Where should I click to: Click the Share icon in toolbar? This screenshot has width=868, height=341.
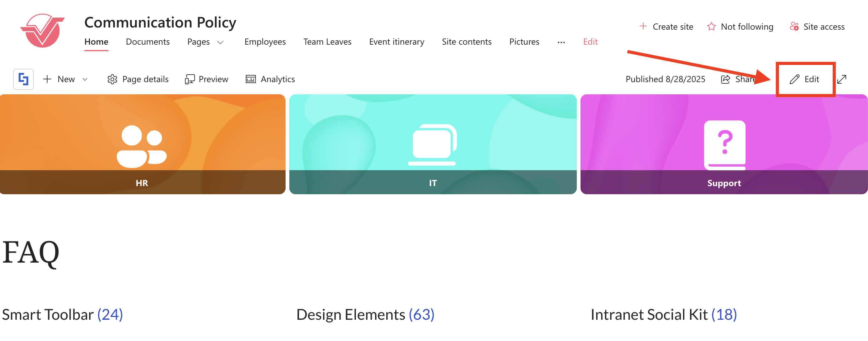726,79
